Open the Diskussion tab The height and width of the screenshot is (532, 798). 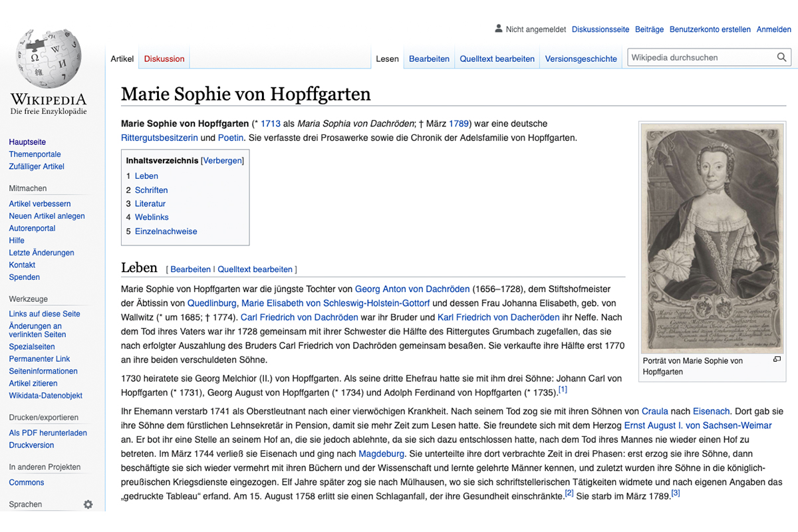click(x=164, y=59)
